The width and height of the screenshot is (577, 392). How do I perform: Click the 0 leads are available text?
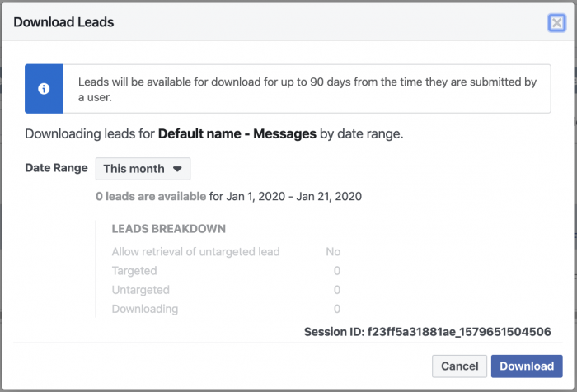(151, 196)
